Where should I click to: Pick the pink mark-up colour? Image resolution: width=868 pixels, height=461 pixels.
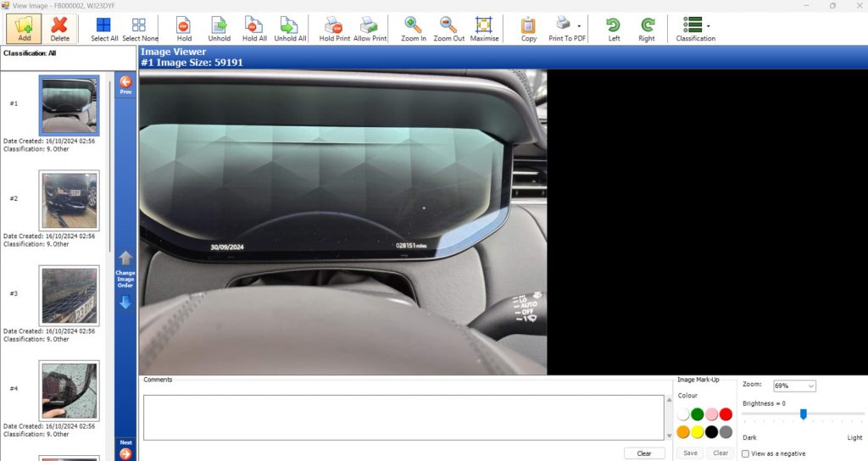(711, 414)
